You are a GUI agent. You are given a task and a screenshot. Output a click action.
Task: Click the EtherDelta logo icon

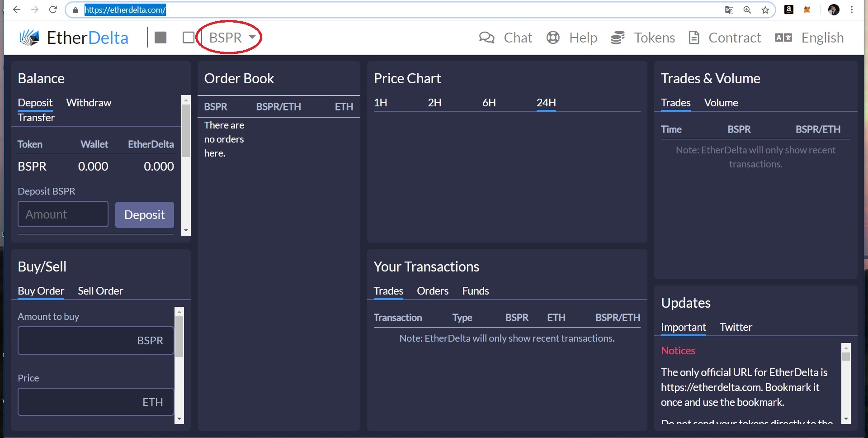point(29,38)
